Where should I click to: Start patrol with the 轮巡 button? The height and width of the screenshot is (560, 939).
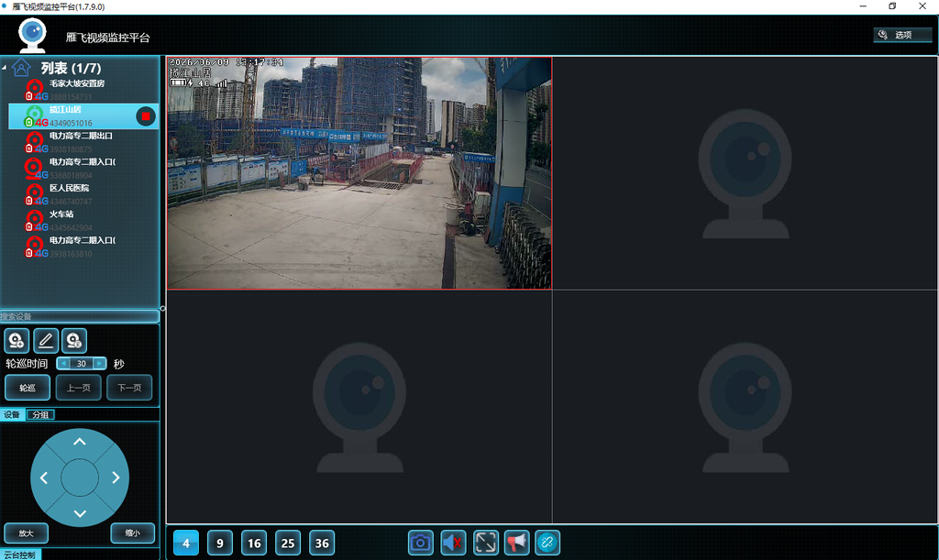[x=28, y=388]
